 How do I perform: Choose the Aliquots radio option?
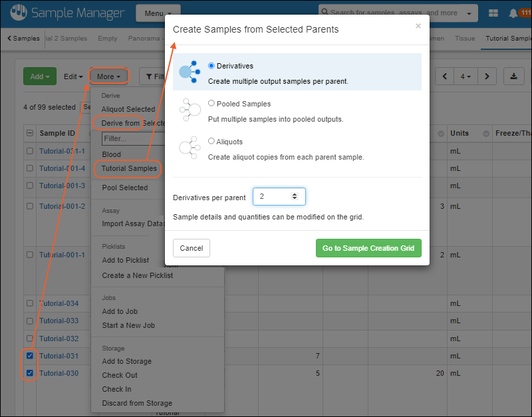(x=211, y=142)
